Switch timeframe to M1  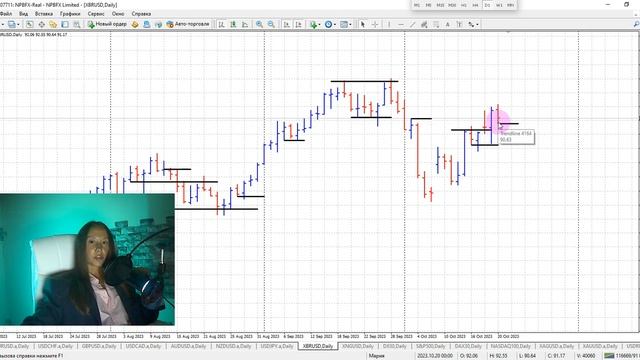pos(416,5)
